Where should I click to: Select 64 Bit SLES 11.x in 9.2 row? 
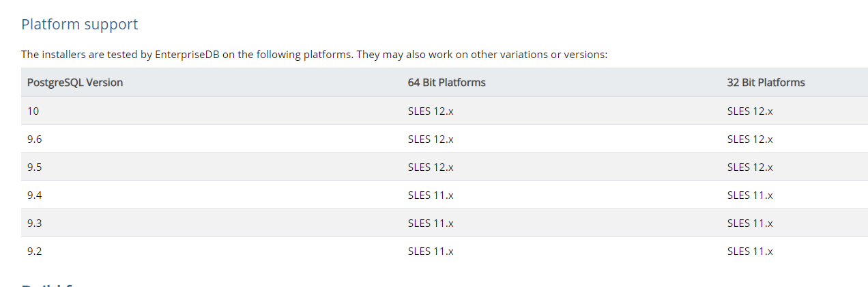(x=431, y=251)
